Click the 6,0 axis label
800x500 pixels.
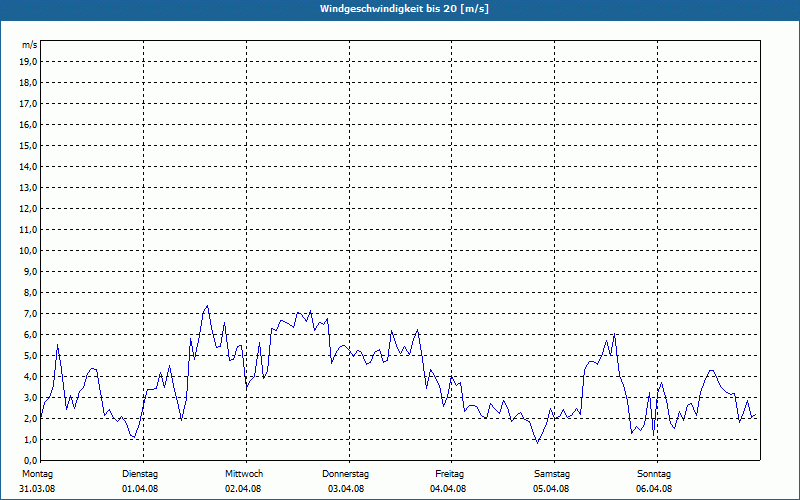[30, 334]
